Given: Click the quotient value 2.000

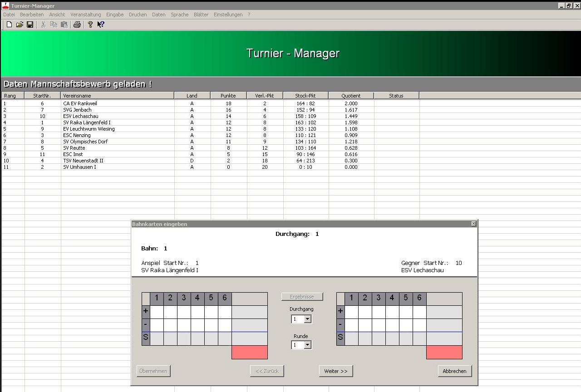Looking at the screenshot, I should (x=351, y=103).
